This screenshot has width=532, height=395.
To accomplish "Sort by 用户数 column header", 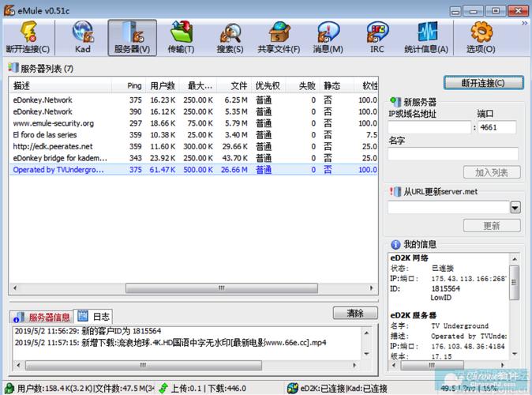I will [163, 85].
